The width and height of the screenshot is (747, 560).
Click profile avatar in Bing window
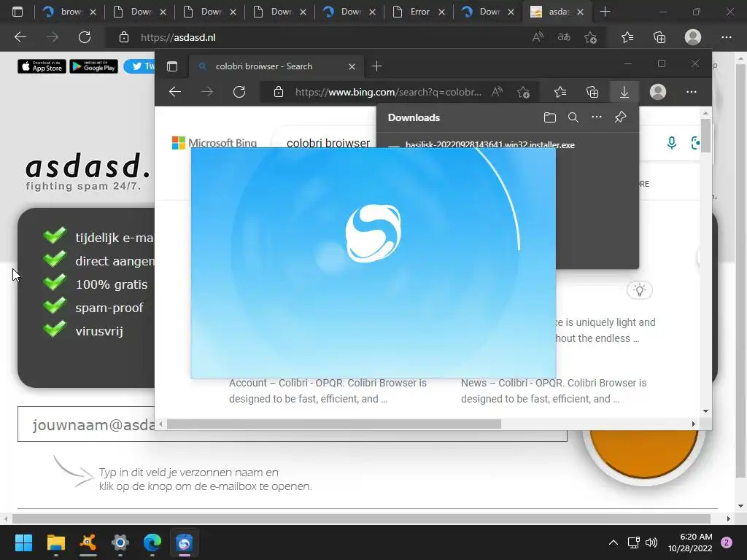click(x=658, y=92)
